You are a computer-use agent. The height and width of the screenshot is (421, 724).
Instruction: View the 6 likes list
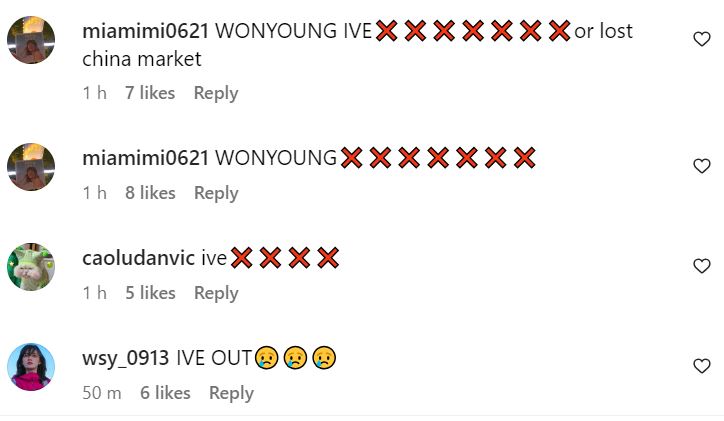coord(165,394)
